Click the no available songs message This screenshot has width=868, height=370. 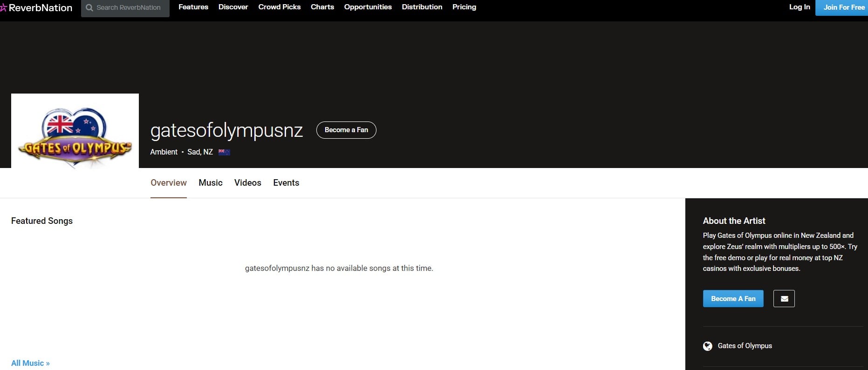pos(339,269)
